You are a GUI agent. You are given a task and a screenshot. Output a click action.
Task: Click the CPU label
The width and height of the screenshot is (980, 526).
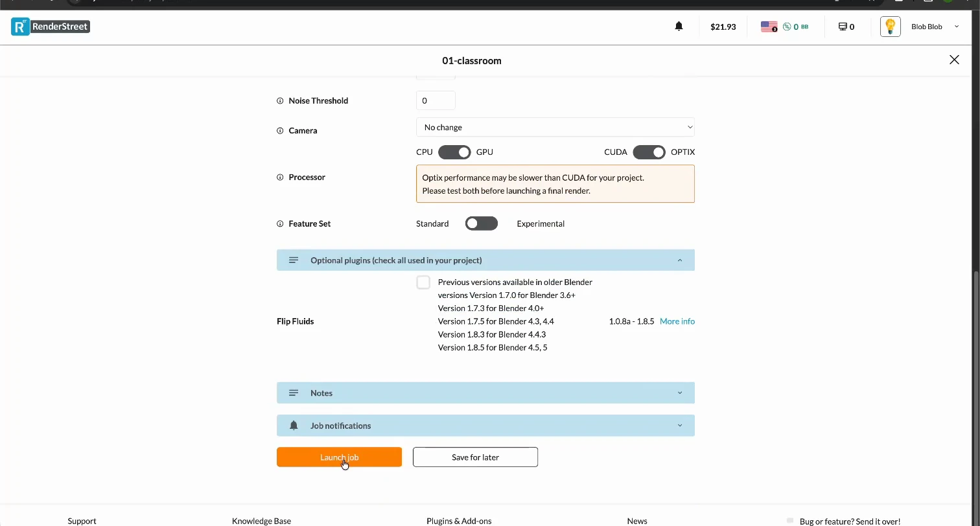coord(425,152)
